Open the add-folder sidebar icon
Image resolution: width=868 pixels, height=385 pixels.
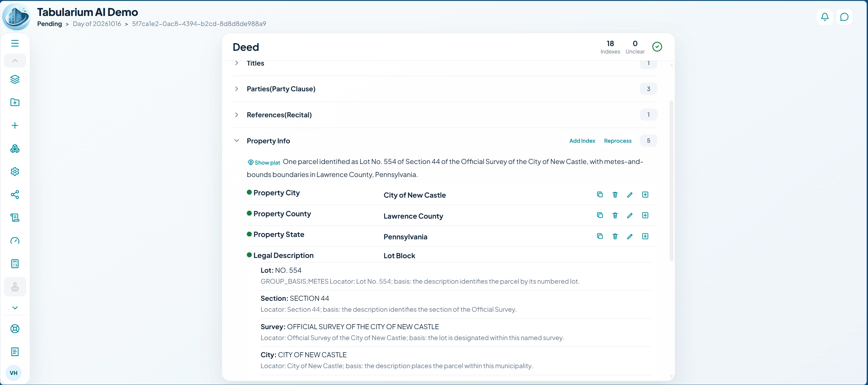[x=15, y=102]
